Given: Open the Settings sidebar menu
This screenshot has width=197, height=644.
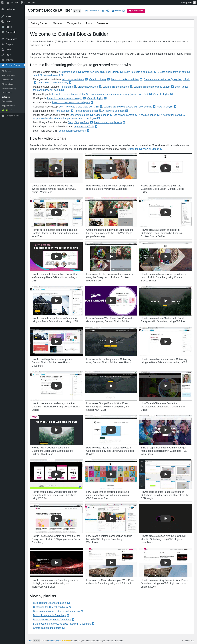Looking at the screenshot, I should click(x=12, y=60).
